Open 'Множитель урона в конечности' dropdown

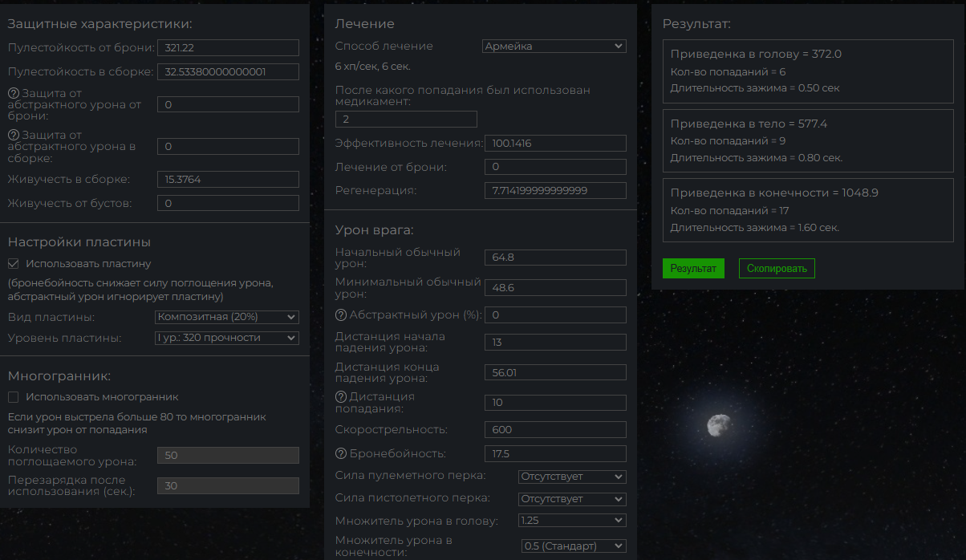[x=572, y=546]
